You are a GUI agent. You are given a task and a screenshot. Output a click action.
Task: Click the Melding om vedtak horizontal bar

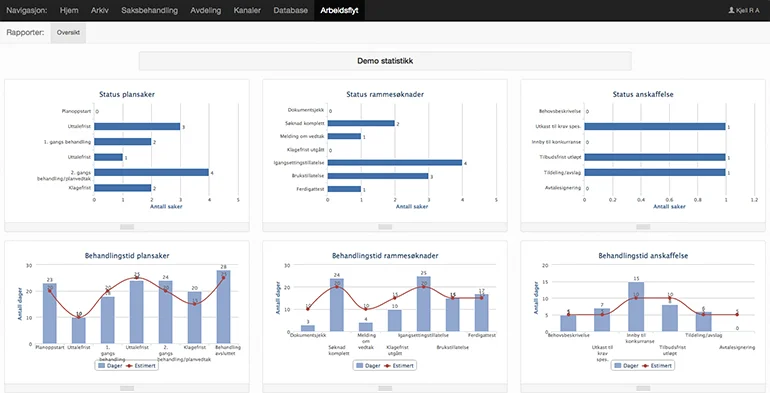pyautogui.click(x=345, y=137)
